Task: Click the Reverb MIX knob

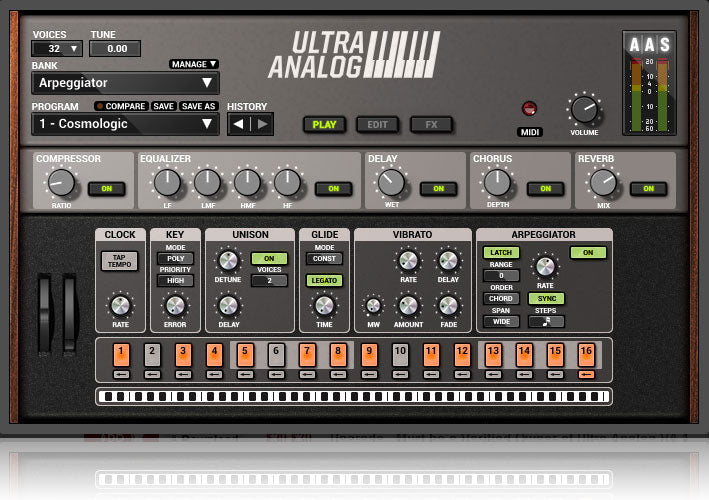Action: click(604, 183)
